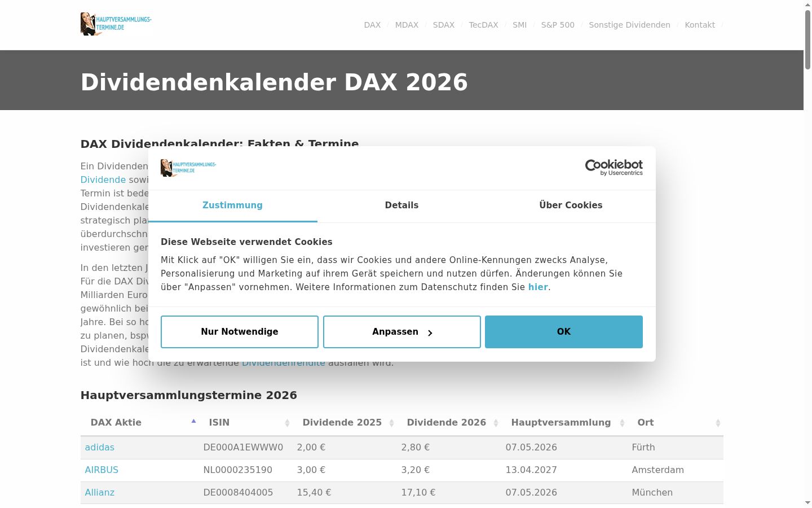Viewport: 812px width, 508px height.
Task: Click the scrollbar up arrow
Action: 807,5
